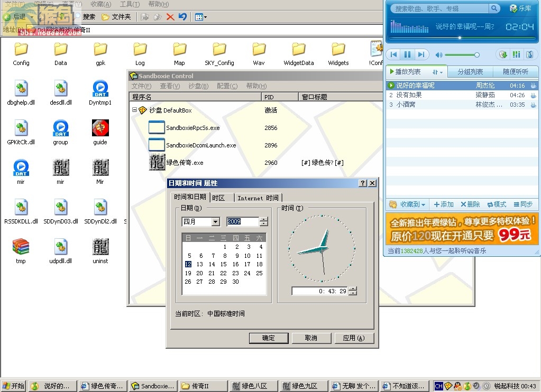Open Sandboxie 沙盘(B) menu
This screenshot has width=541, height=392.
198,86
